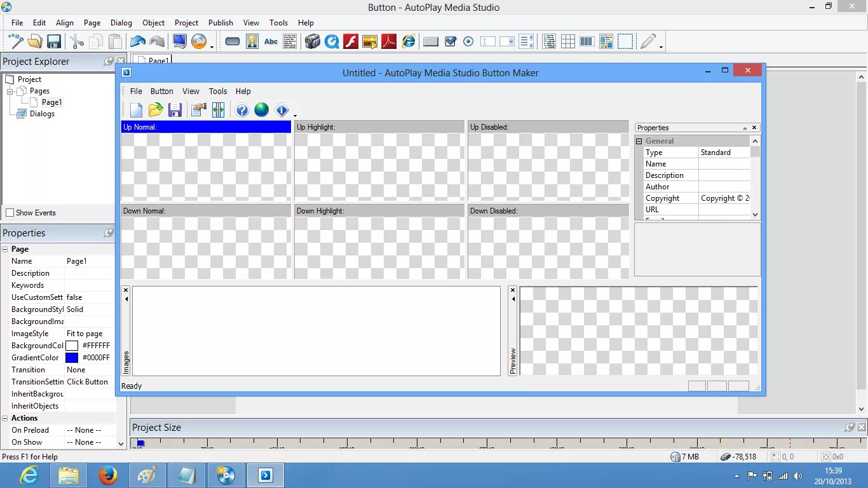Screen dimensions: 868x488
Task: Open Firefox from the taskbar
Action: coord(108,475)
